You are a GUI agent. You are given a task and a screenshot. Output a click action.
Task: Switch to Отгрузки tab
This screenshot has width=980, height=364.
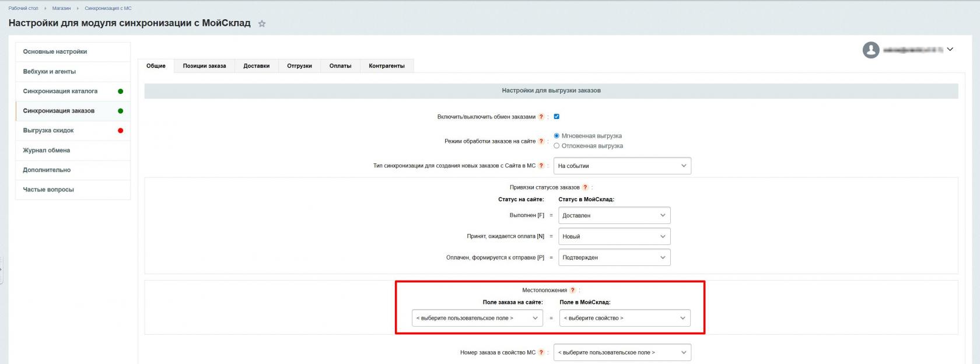click(299, 66)
